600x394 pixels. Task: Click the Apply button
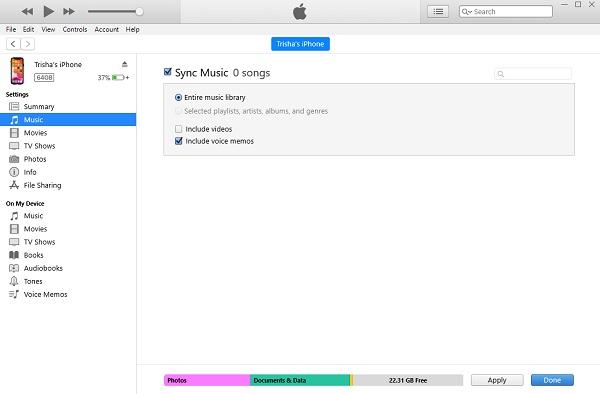pyautogui.click(x=497, y=380)
